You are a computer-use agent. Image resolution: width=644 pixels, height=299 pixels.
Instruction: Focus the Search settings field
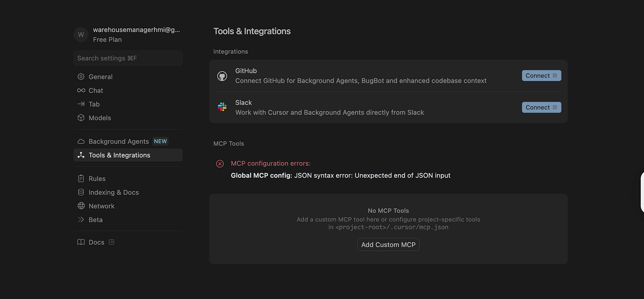(128, 58)
